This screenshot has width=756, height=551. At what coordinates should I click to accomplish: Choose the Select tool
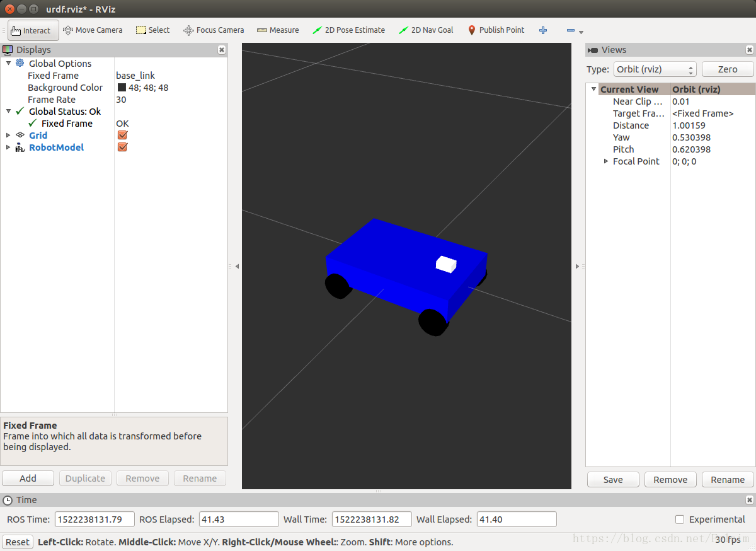(x=153, y=30)
